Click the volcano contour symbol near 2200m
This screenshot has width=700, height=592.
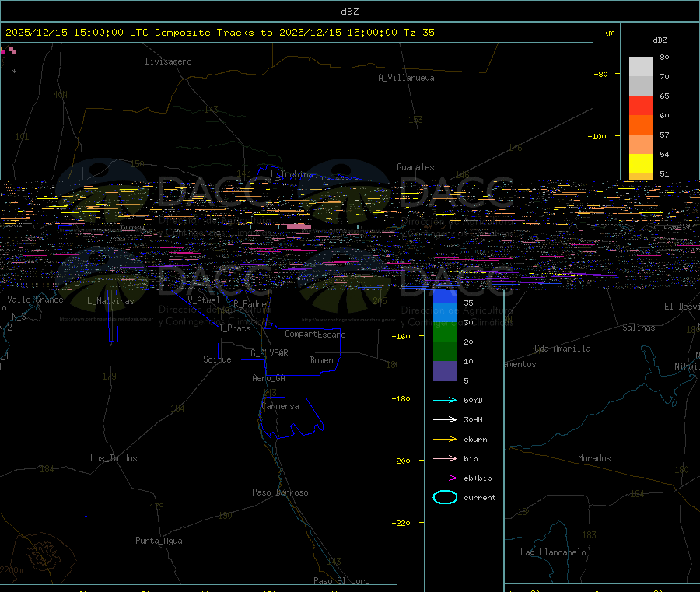pos(43,553)
